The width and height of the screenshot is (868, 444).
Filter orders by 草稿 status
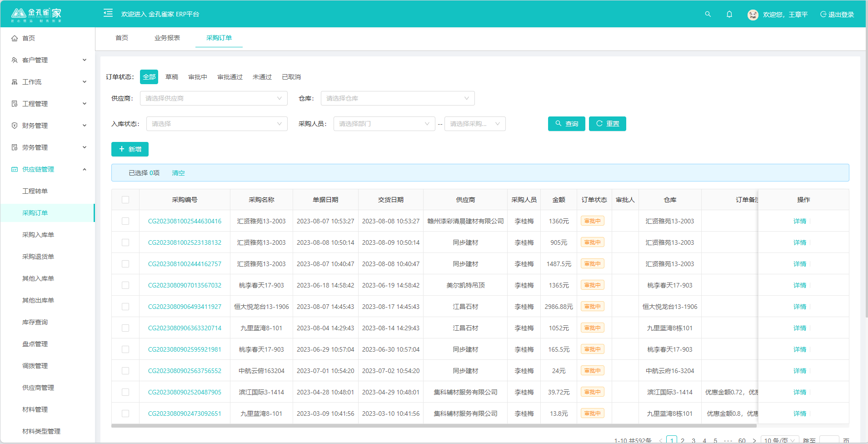172,77
